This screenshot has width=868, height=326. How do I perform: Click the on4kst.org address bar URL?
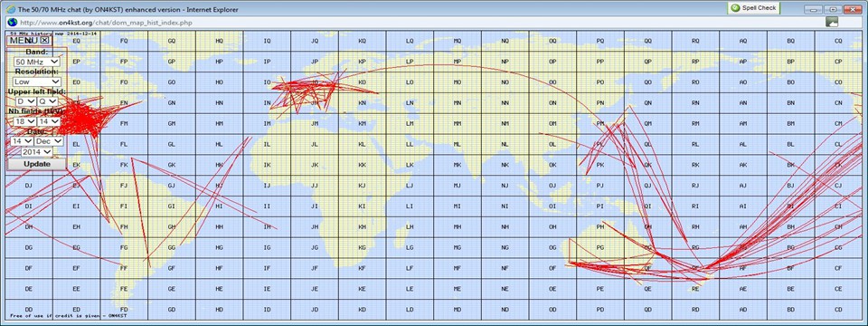[106, 23]
